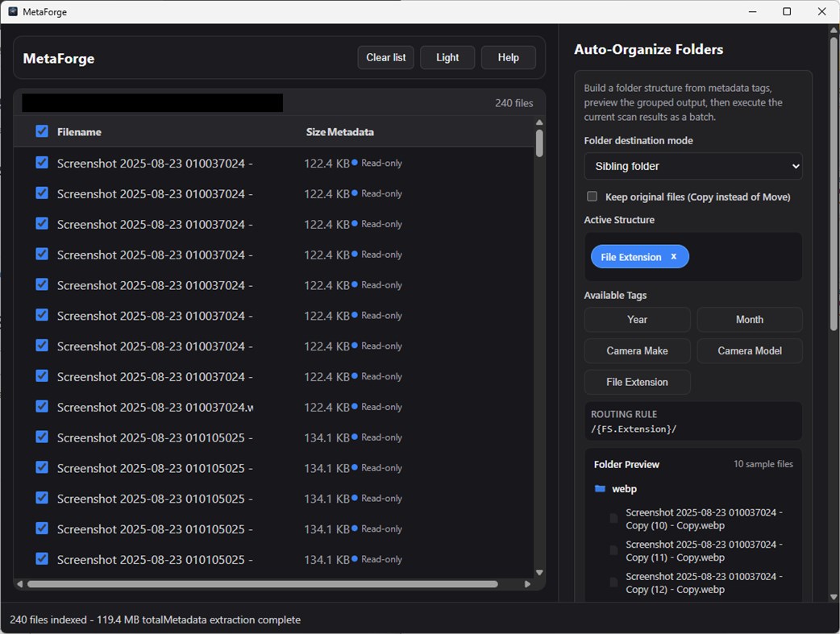Viewport: 840px width, 634px height.
Task: Click the up arrow of the file list scrollbar
Action: [539, 122]
